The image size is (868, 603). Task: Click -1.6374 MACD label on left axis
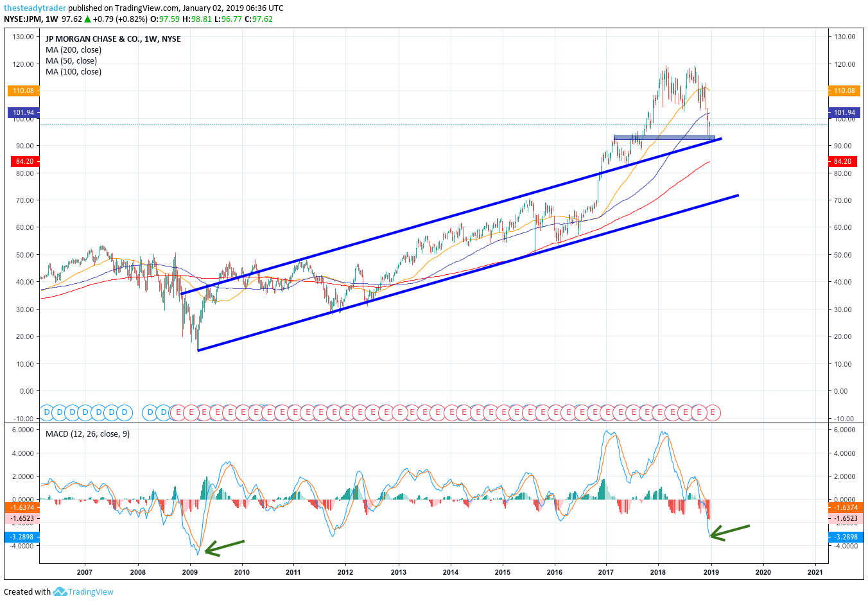pyautogui.click(x=22, y=508)
